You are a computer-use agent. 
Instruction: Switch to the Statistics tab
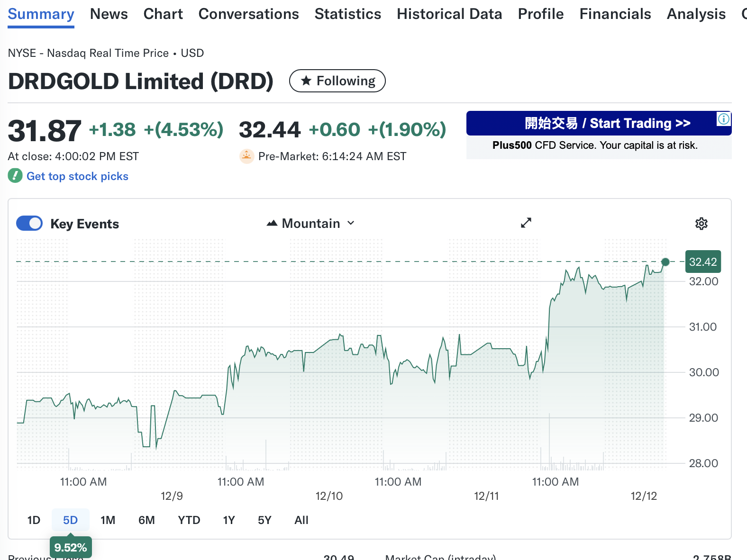pyautogui.click(x=347, y=14)
